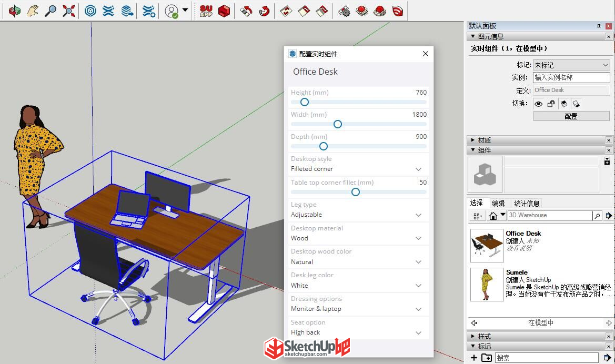Pin the 默认面板 tray
The height and width of the screenshot is (364, 615).
(599, 26)
